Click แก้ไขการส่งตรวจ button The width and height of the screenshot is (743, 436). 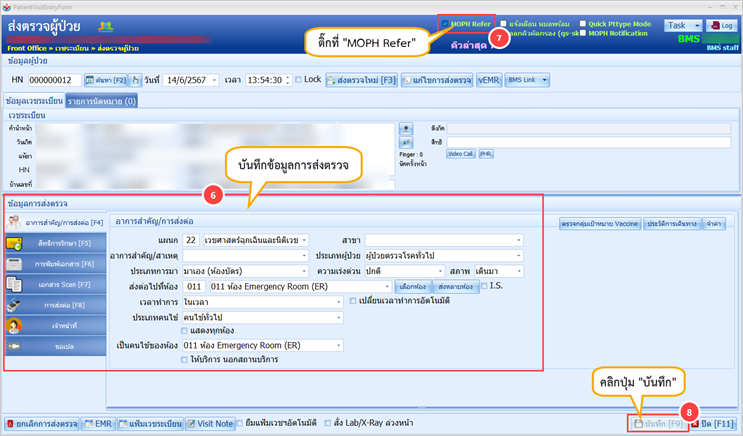point(437,80)
